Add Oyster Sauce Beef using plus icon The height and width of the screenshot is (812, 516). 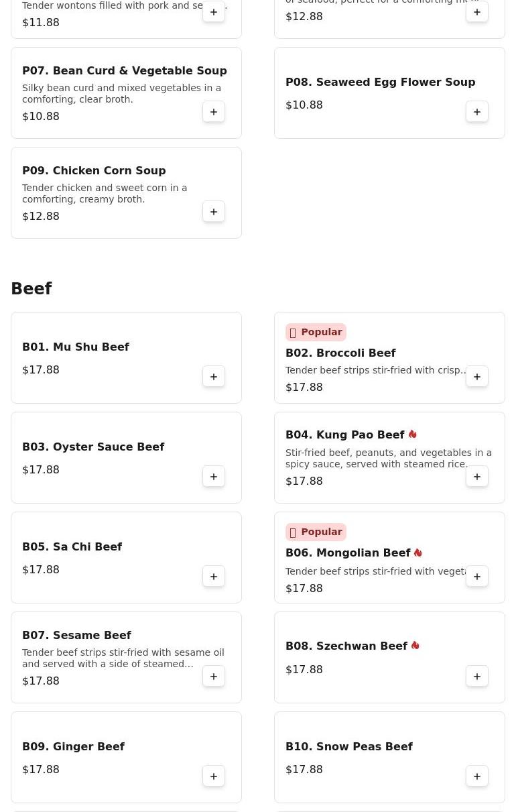tap(214, 477)
